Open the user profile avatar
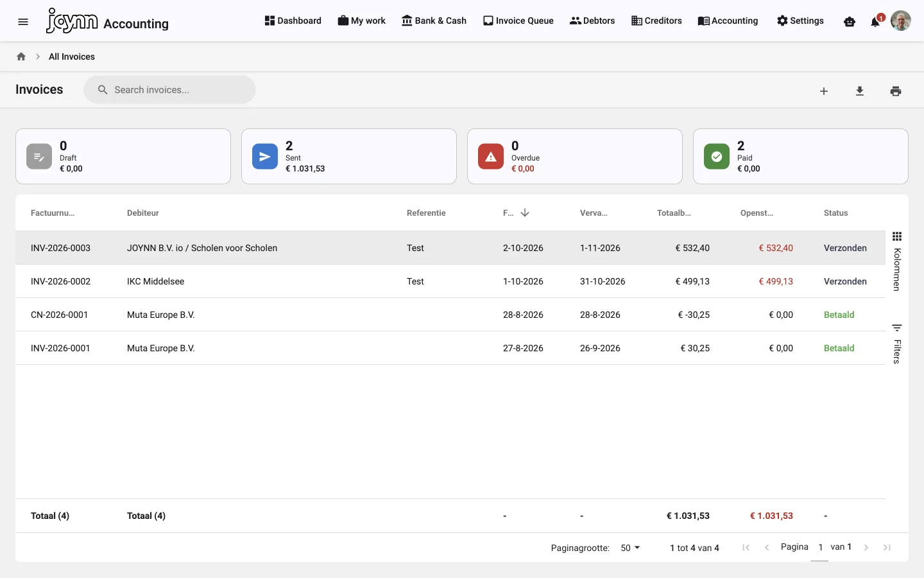This screenshot has height=578, width=924. click(x=901, y=21)
